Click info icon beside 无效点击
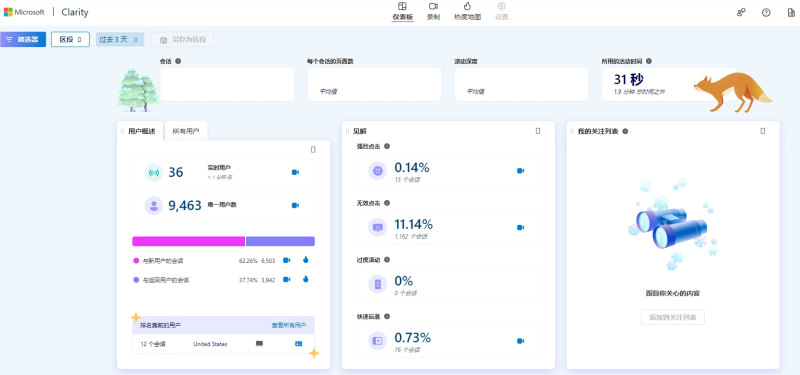 (x=387, y=203)
